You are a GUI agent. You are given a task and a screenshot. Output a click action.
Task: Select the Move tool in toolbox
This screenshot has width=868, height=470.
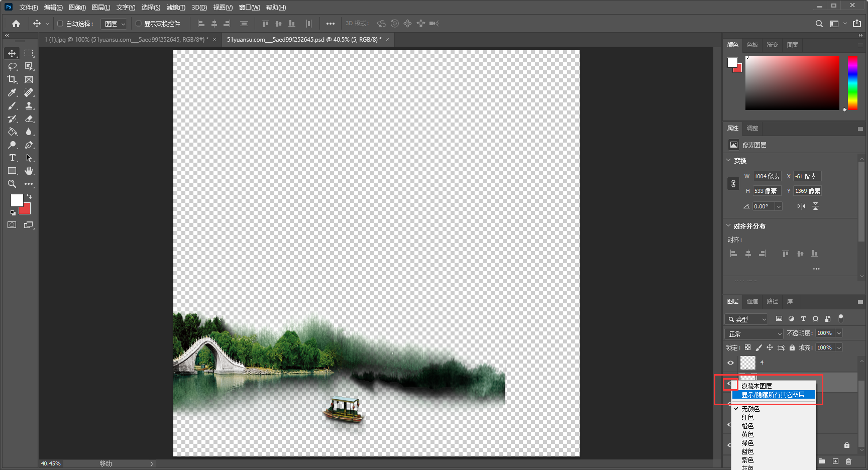(x=12, y=53)
